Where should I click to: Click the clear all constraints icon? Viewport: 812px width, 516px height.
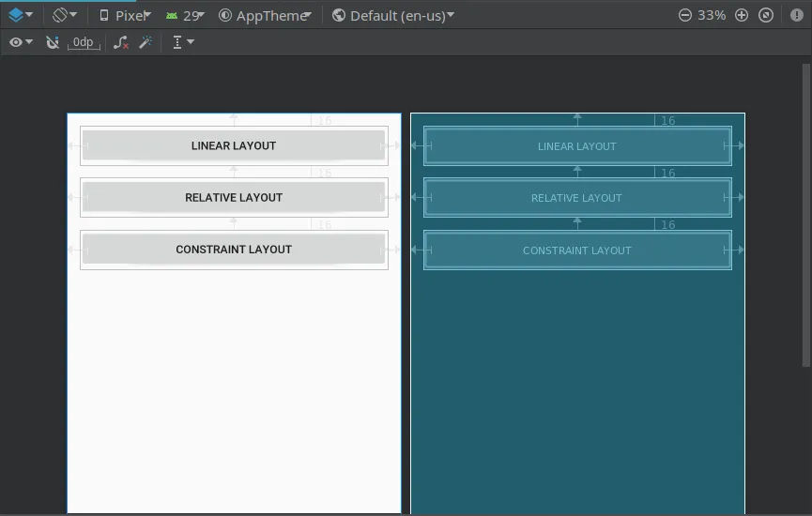121,42
